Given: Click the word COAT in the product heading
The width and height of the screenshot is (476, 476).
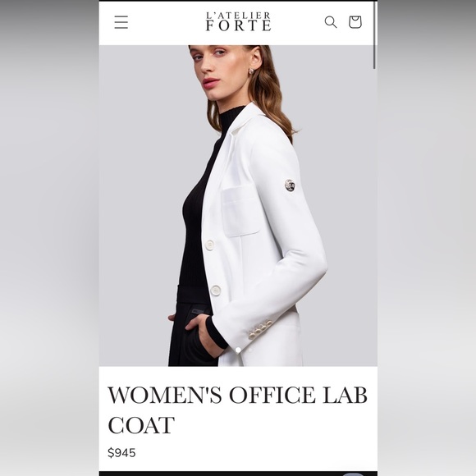Looking at the screenshot, I should click(141, 425).
